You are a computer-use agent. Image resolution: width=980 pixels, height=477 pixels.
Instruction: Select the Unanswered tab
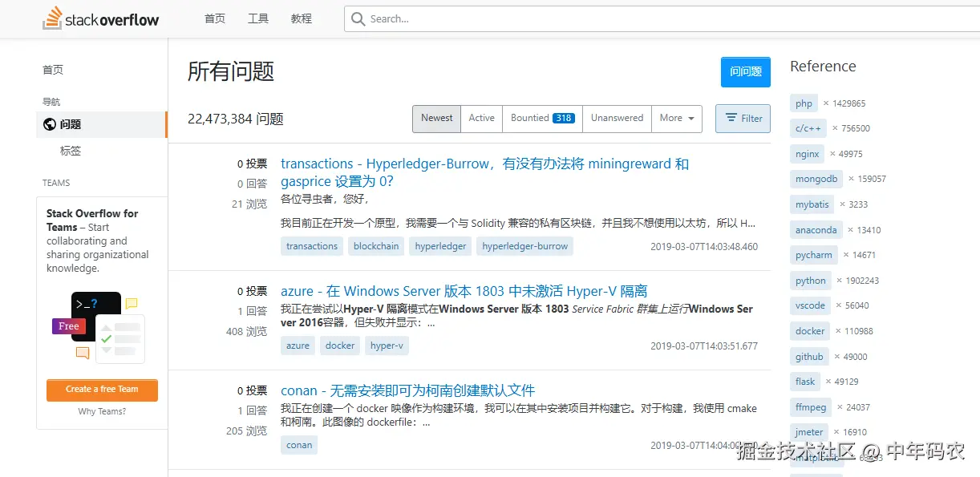[x=617, y=119]
